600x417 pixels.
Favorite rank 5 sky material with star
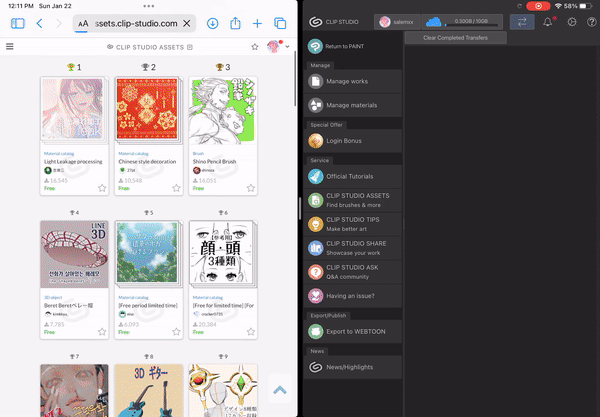(176, 332)
